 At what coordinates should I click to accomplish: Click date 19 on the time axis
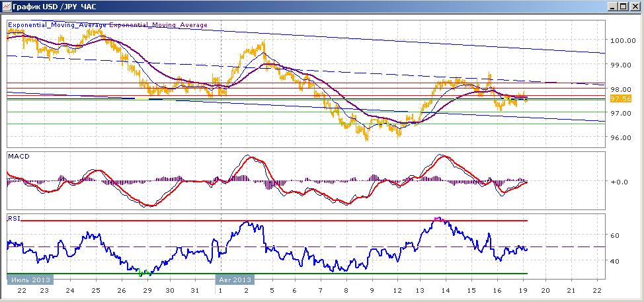tap(522, 290)
